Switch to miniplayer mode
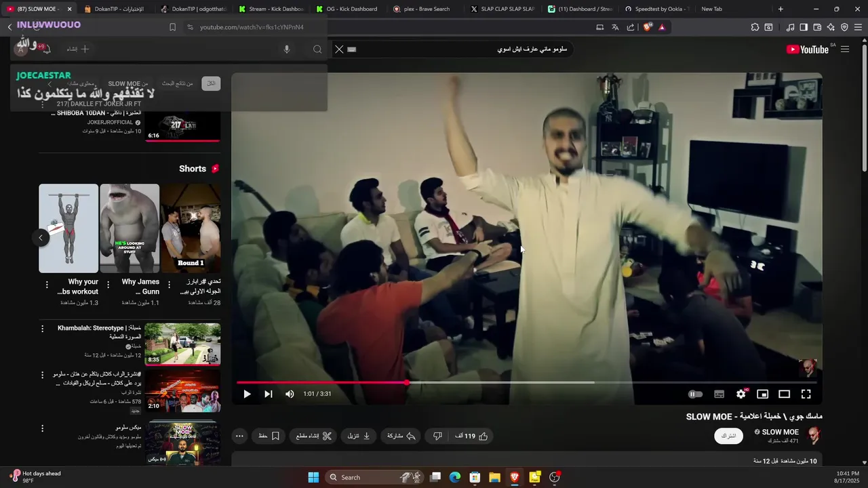This screenshot has width=868, height=488. coord(762,394)
